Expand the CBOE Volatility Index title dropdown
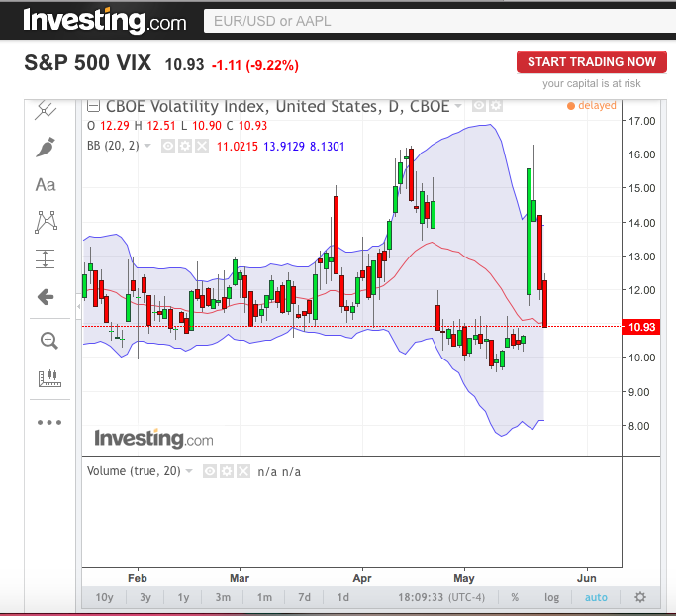The width and height of the screenshot is (676, 616). pyautogui.click(x=458, y=106)
